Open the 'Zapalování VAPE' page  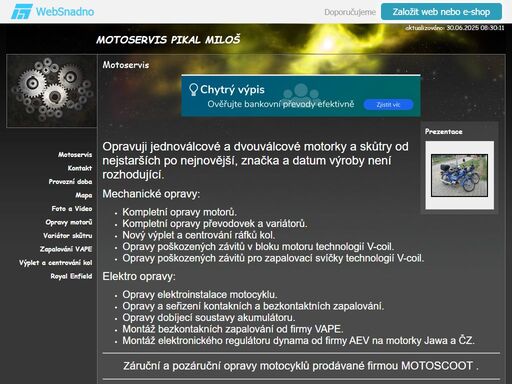66,249
